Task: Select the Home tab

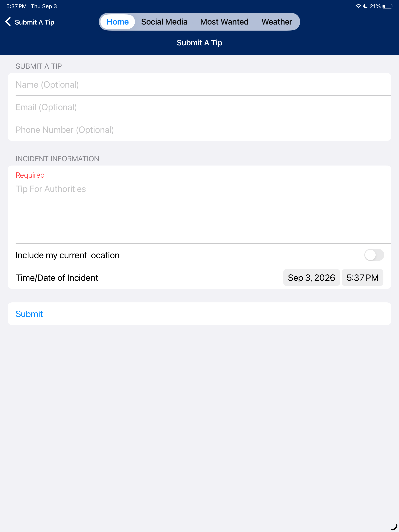Action: 117,22
